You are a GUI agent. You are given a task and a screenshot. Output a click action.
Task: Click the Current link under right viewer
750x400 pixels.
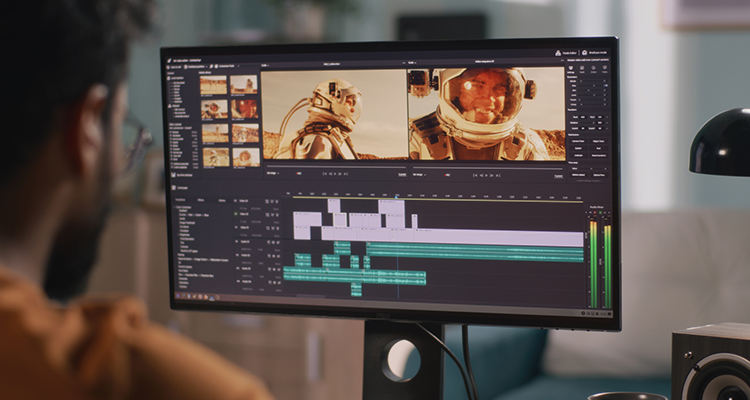point(558,176)
